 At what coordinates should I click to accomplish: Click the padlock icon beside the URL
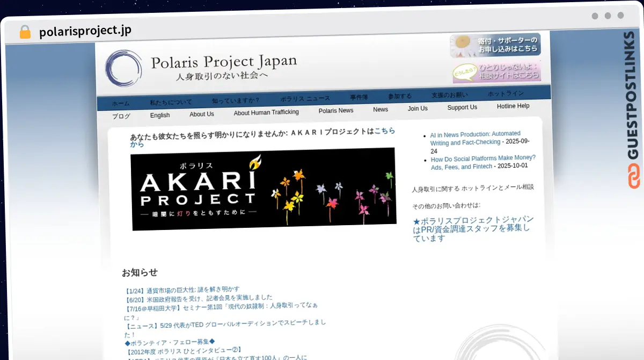[x=25, y=32]
